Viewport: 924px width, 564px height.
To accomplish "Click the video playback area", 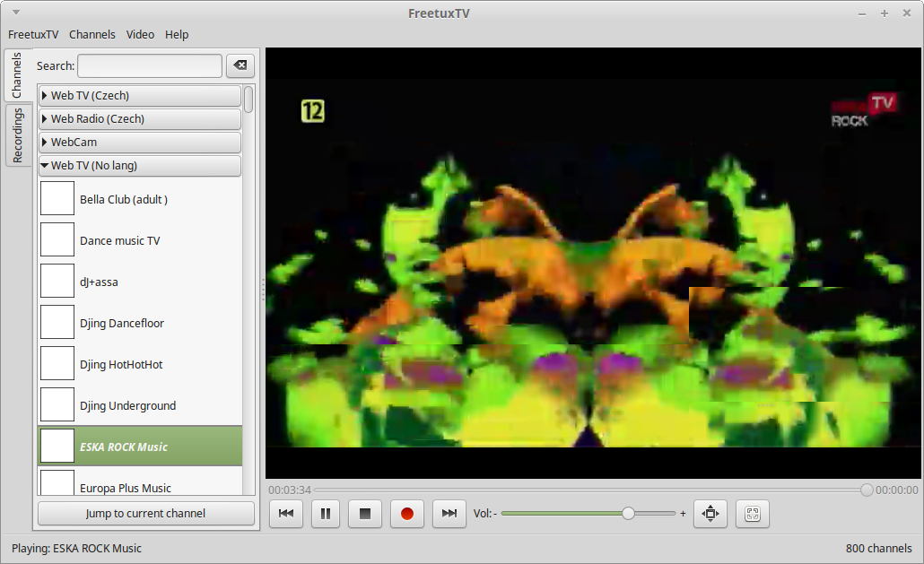I will [593, 263].
